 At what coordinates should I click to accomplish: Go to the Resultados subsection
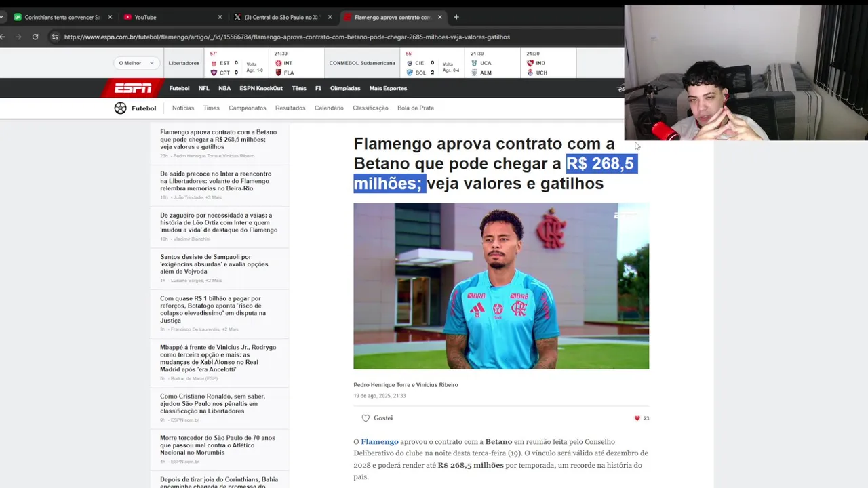[x=290, y=108]
